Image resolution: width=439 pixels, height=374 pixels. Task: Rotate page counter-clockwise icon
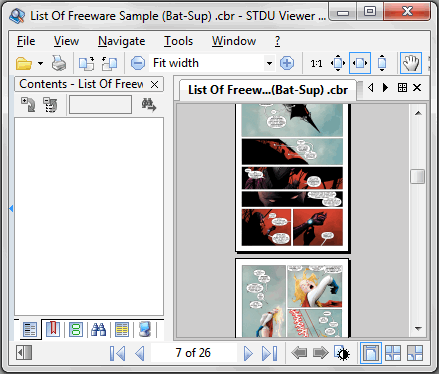click(109, 63)
